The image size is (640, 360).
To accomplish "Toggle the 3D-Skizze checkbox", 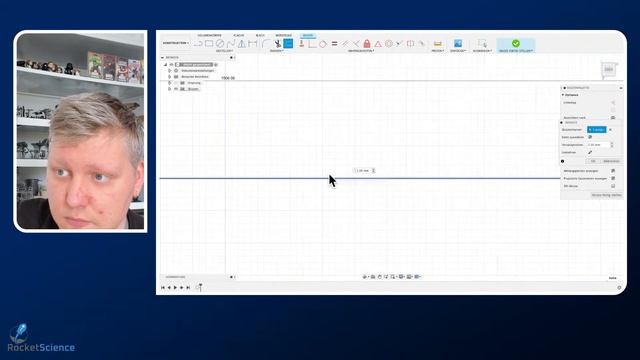I will pyautogui.click(x=613, y=186).
